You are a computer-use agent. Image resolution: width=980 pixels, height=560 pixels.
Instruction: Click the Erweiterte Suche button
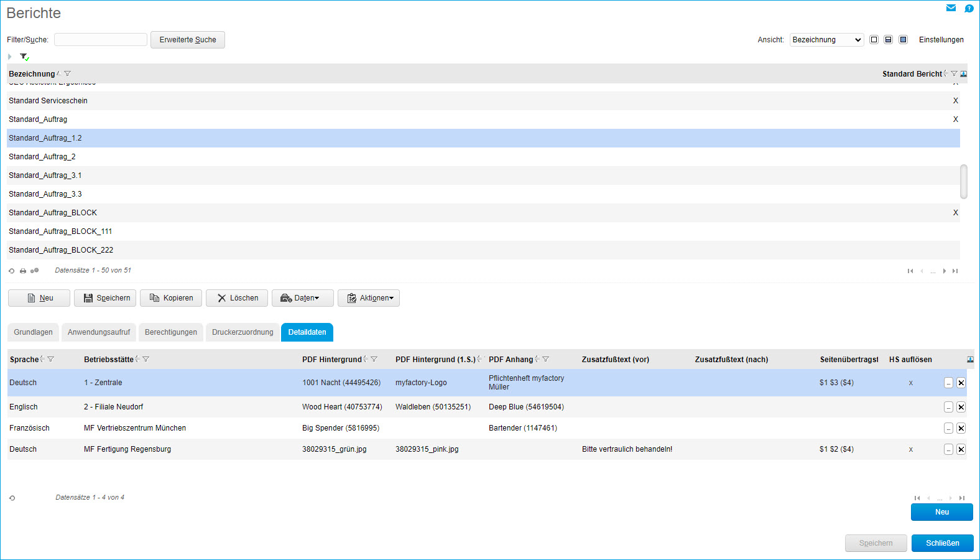(188, 40)
